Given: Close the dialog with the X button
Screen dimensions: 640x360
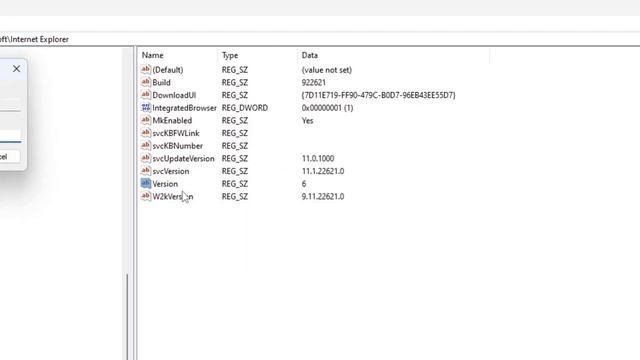Looking at the screenshot, I should click(x=16, y=69).
